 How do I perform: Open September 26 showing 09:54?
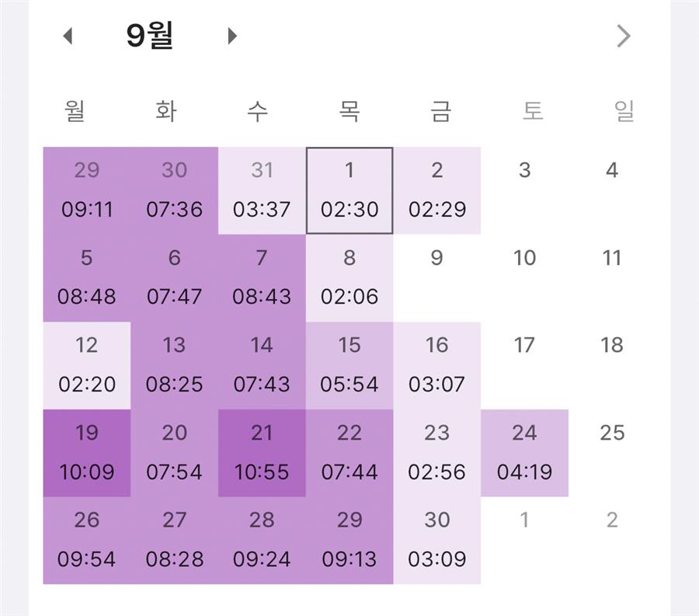(86, 541)
